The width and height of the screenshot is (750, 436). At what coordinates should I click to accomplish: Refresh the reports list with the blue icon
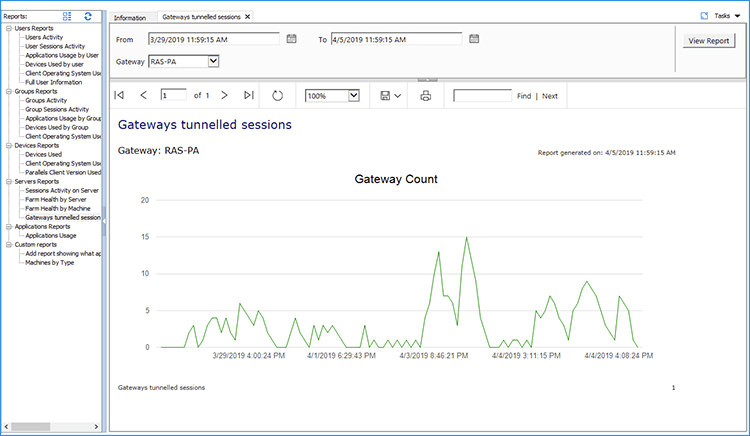88,16
